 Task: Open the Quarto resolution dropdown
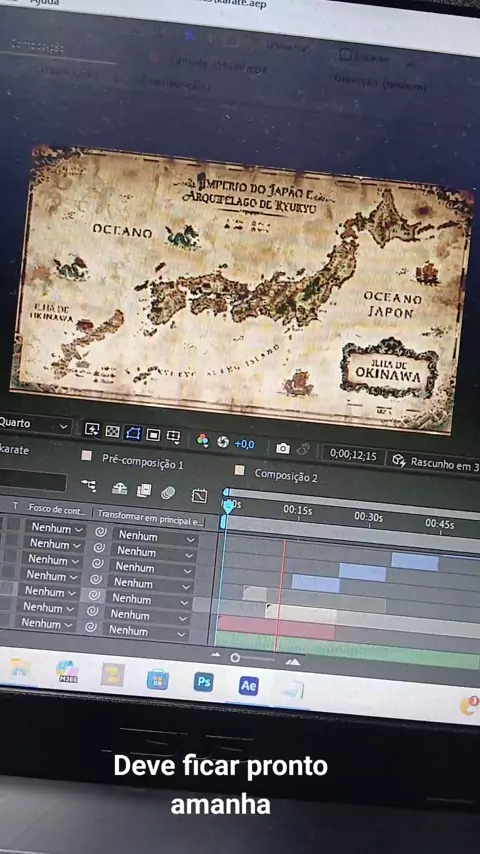[x=34, y=423]
